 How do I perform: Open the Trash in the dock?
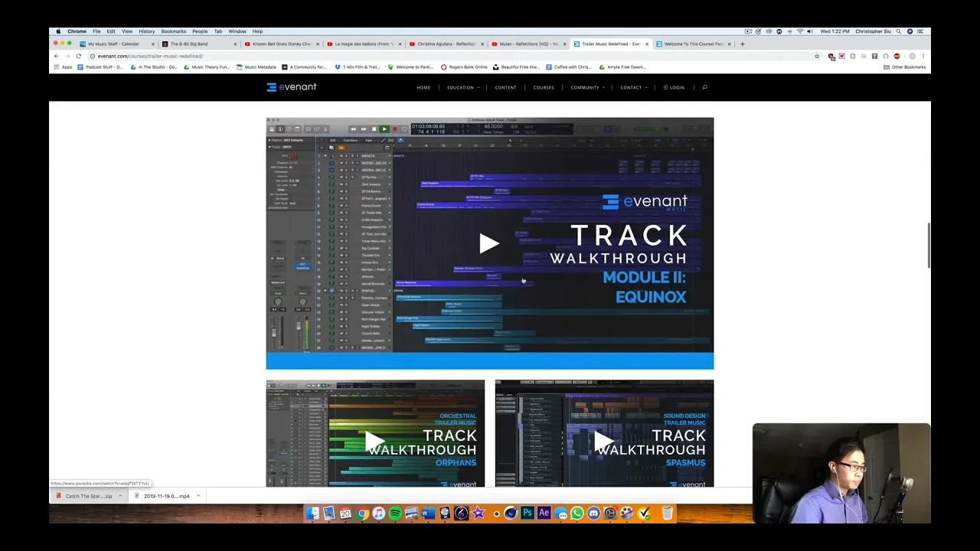coord(668,514)
